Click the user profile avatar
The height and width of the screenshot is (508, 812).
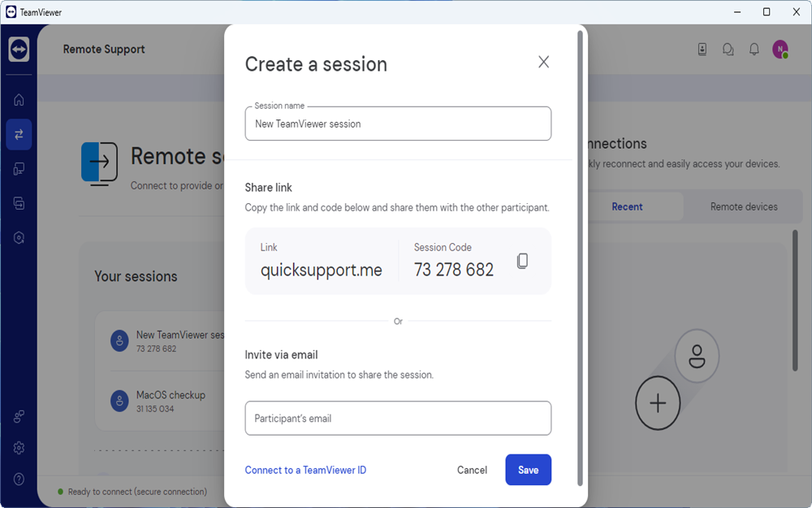(780, 50)
